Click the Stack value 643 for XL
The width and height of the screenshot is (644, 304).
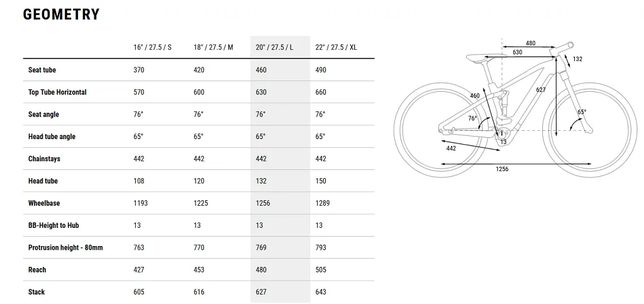click(x=320, y=291)
